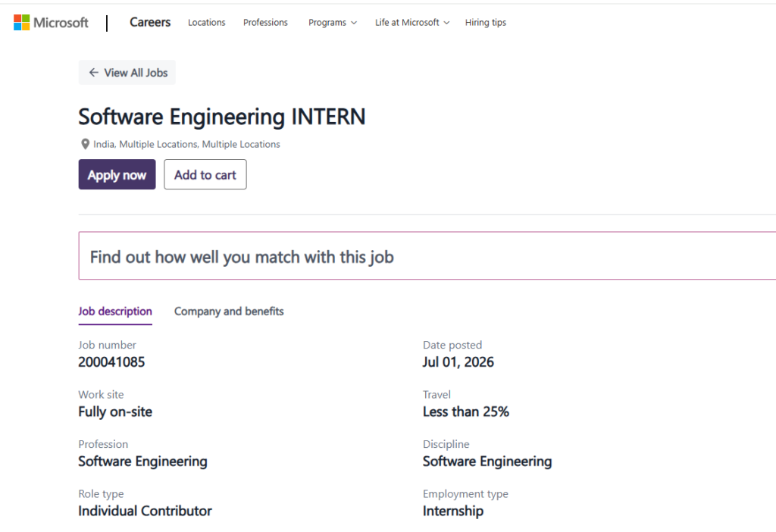The width and height of the screenshot is (776, 532).
Task: Click the India, Multiple Locations text
Action: coord(186,144)
